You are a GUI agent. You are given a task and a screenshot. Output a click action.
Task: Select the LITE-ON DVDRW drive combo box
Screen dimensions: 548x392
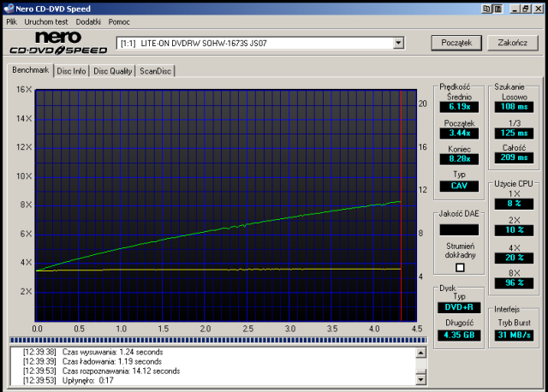click(x=260, y=44)
